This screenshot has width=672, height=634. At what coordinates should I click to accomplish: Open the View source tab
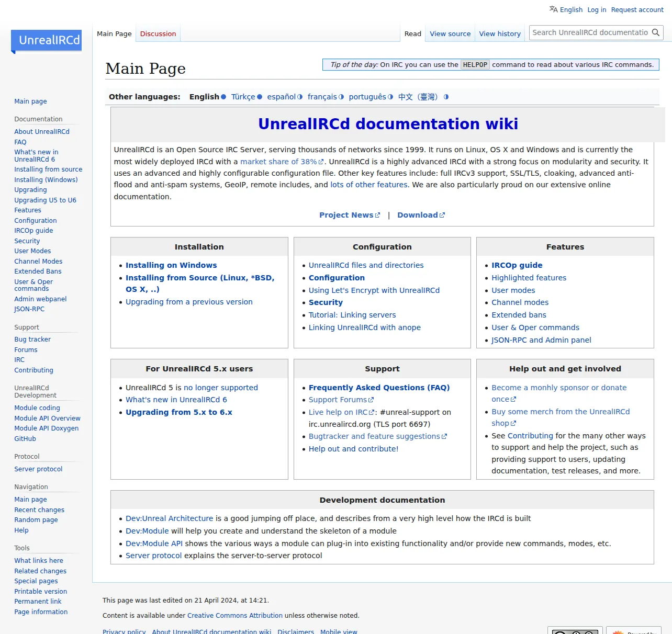(x=450, y=33)
